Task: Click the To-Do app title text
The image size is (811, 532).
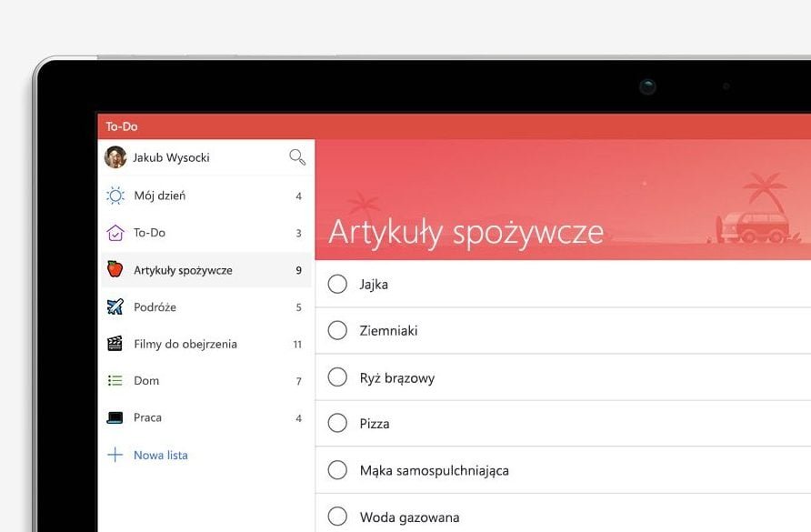Action: pyautogui.click(x=122, y=126)
